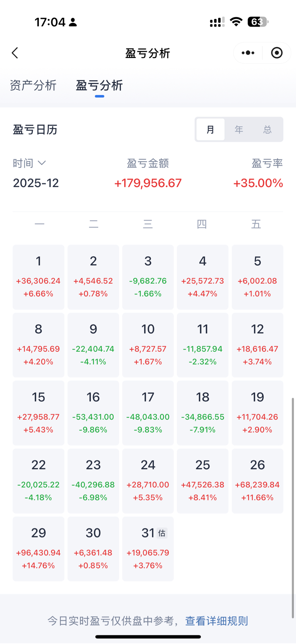The height and width of the screenshot is (644, 296).
Task: Tap the 估 estimate badge on day 31
Action: 162,533
